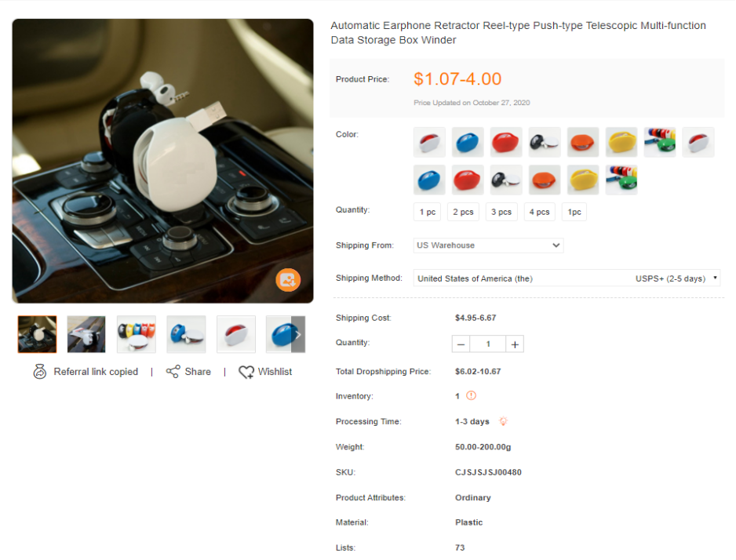736x560 pixels.
Task: Select the 2 pcs quantity option
Action: [x=463, y=212]
